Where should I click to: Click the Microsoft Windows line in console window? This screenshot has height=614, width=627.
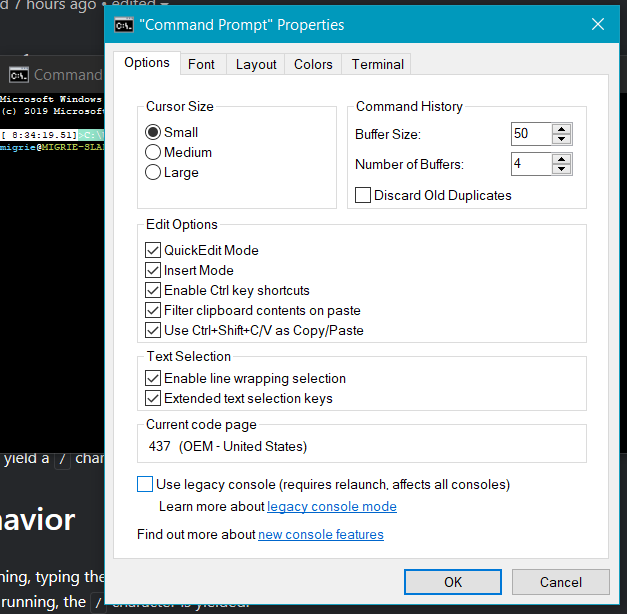pyautogui.click(x=51, y=99)
